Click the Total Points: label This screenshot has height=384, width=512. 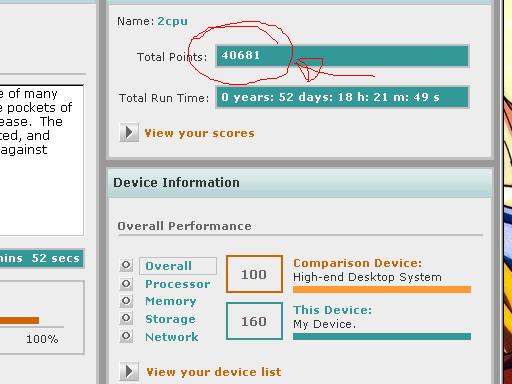pos(172,57)
